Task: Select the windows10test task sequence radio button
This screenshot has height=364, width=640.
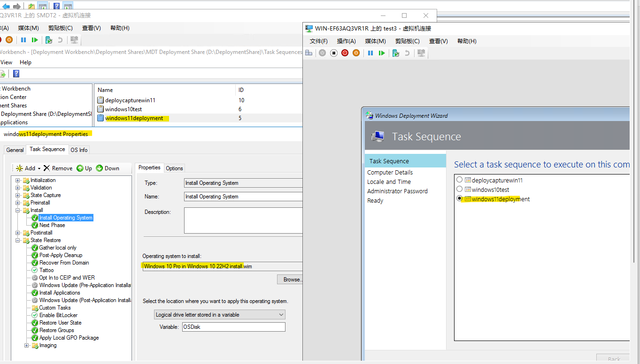Action: 459,189
